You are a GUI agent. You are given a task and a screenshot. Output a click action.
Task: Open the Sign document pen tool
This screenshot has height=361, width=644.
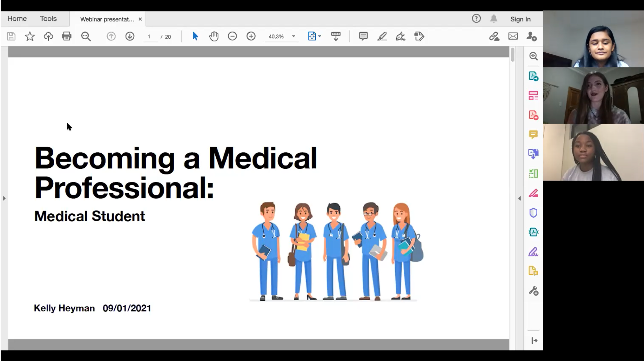(400, 36)
